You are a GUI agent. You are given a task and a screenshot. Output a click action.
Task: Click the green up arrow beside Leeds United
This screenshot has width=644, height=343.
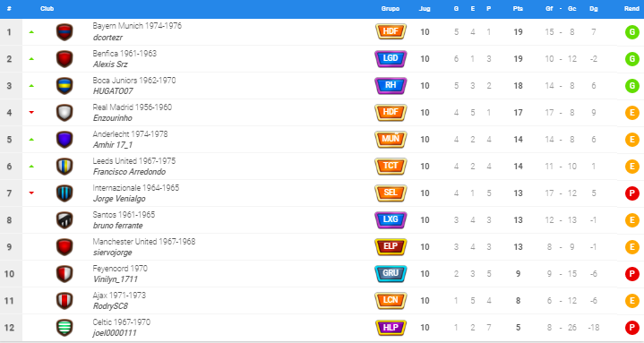tap(31, 167)
